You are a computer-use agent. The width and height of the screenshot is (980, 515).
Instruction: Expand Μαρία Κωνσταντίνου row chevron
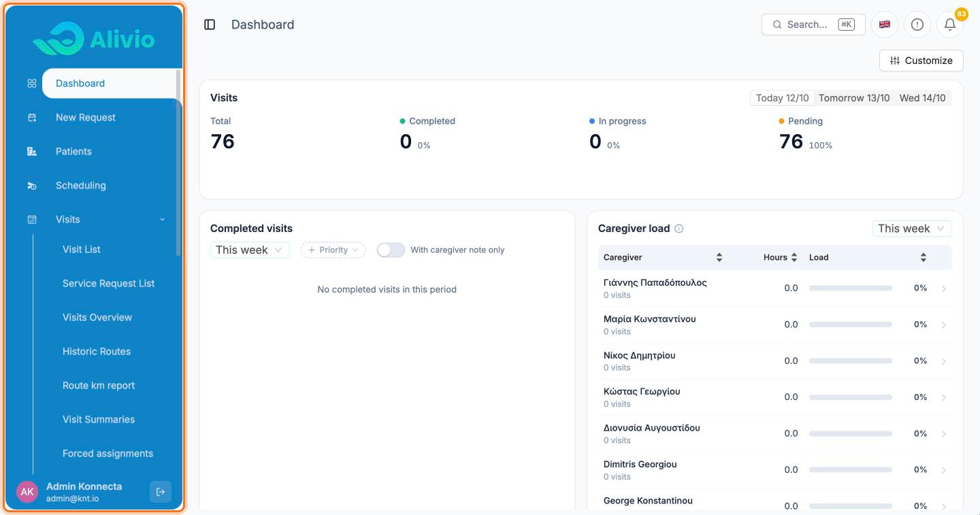pos(944,325)
